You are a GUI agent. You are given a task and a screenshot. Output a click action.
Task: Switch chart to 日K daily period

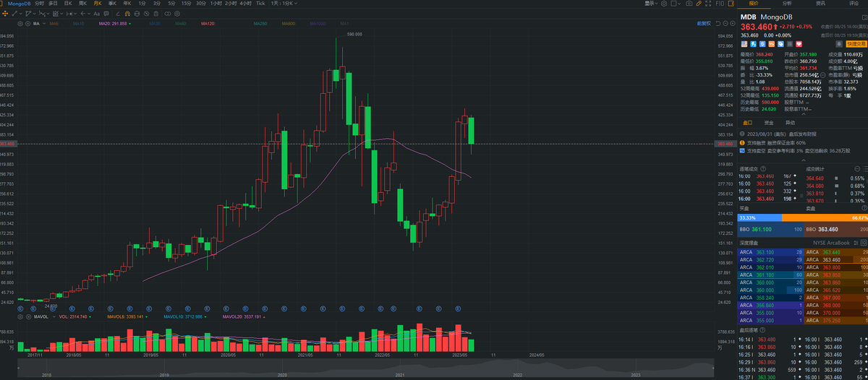68,4
